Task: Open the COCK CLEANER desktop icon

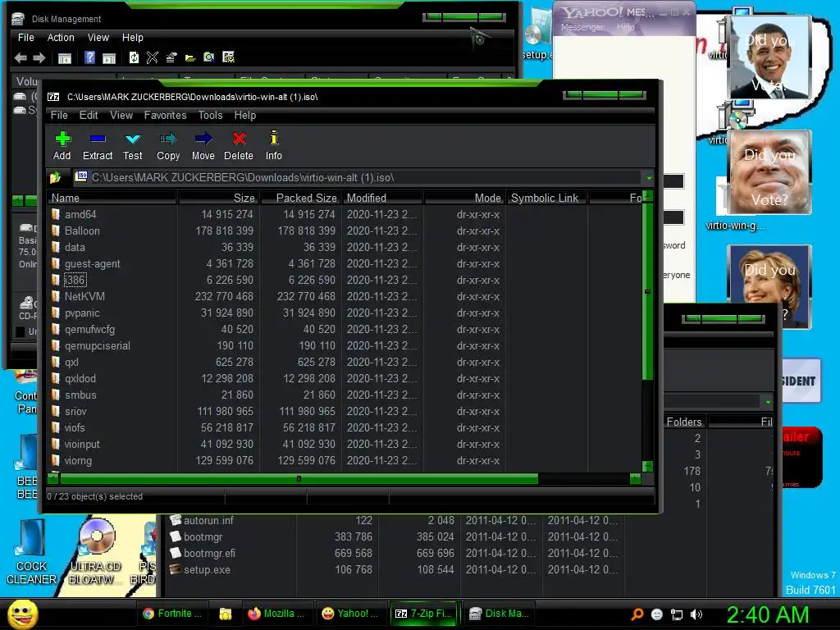Action: [31, 552]
